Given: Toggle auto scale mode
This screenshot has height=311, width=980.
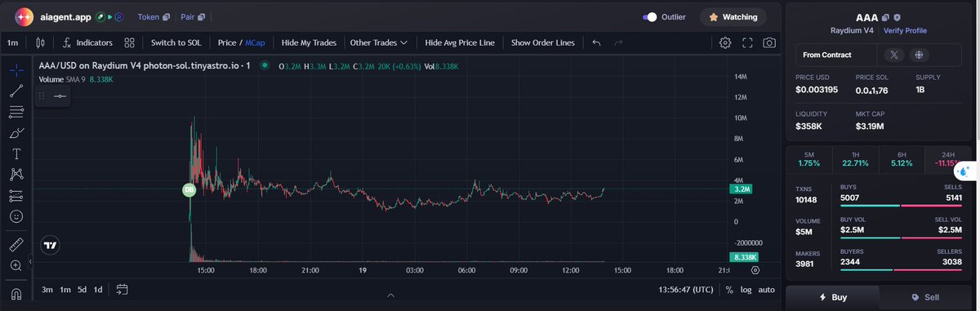Looking at the screenshot, I should [x=767, y=290].
